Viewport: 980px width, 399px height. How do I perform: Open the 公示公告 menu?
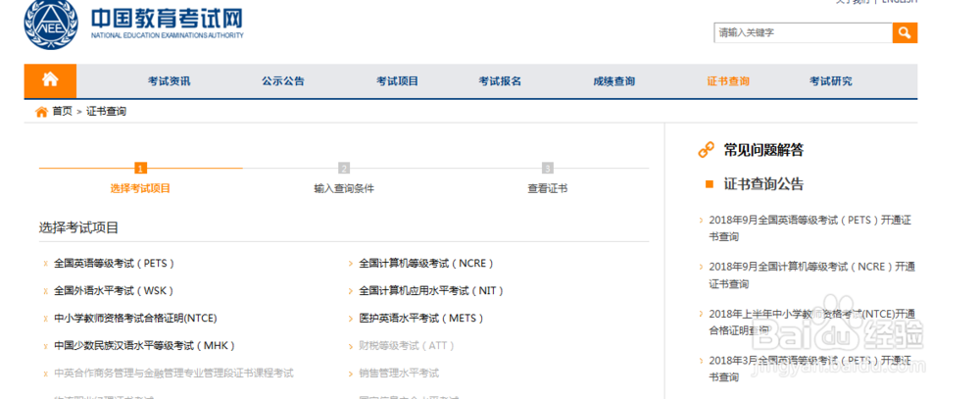pyautogui.click(x=283, y=81)
